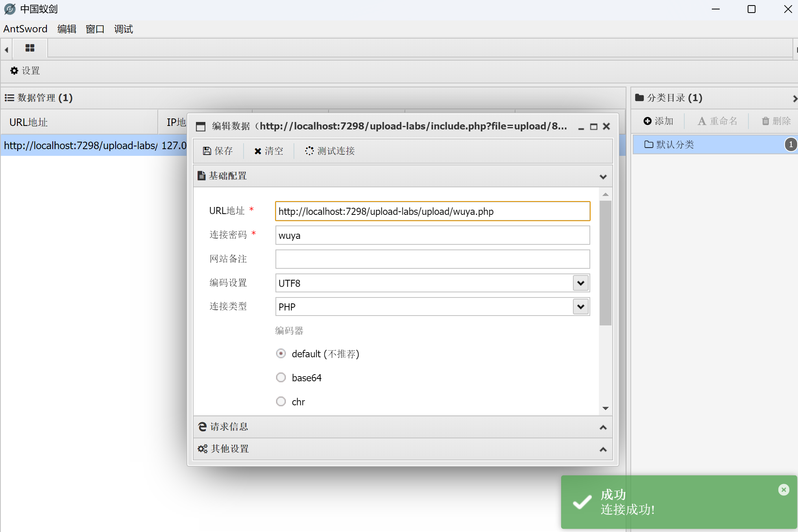
Task: Open the home grid tab icon
Action: click(30, 48)
